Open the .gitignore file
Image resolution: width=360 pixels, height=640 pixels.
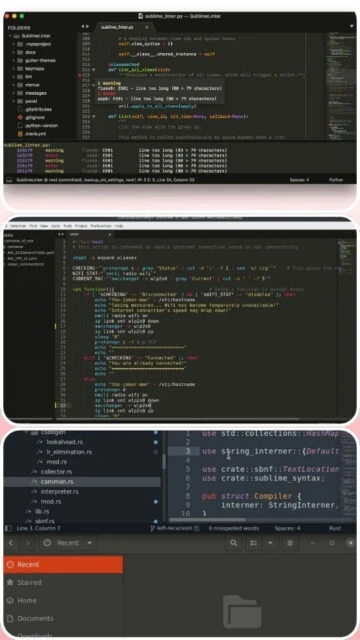[x=34, y=118]
